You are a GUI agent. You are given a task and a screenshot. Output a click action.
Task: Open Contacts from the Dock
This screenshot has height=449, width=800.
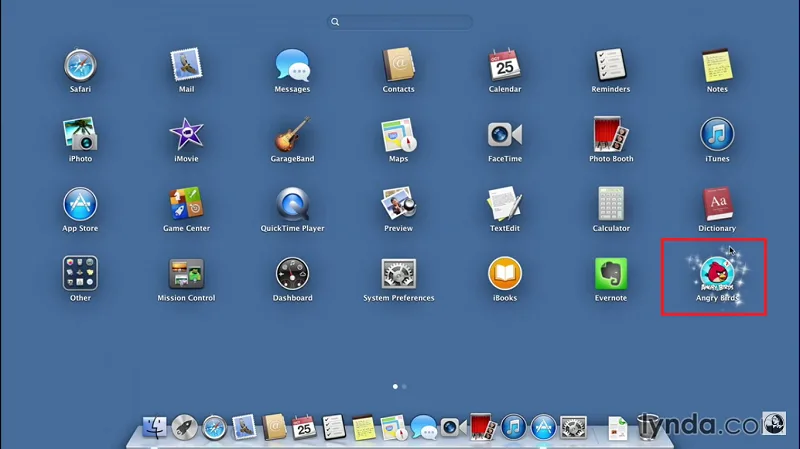[274, 428]
